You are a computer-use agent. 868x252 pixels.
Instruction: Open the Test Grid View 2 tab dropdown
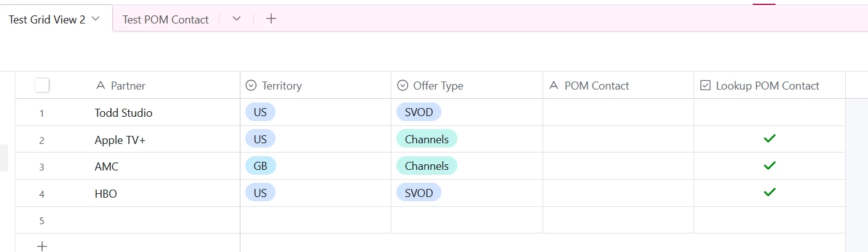[x=96, y=19]
